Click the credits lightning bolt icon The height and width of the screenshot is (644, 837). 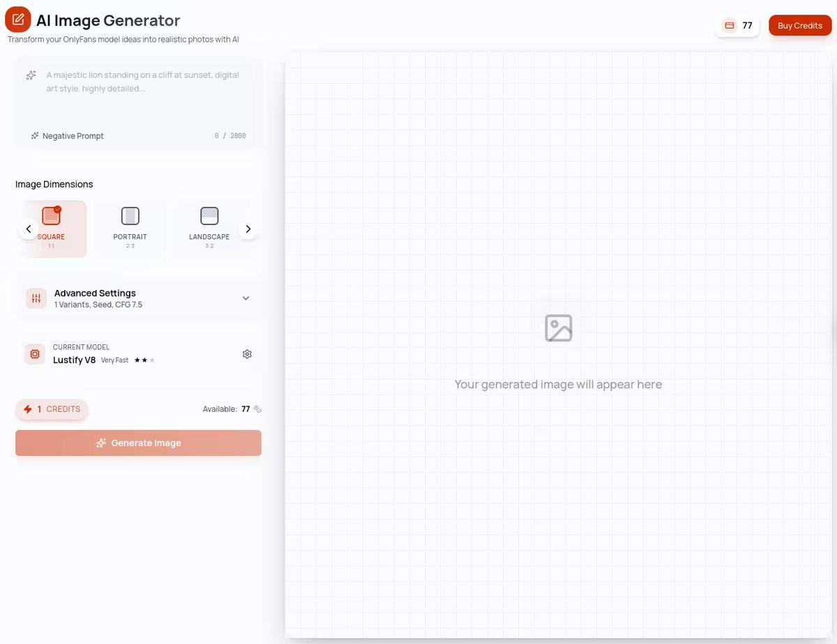pos(28,409)
